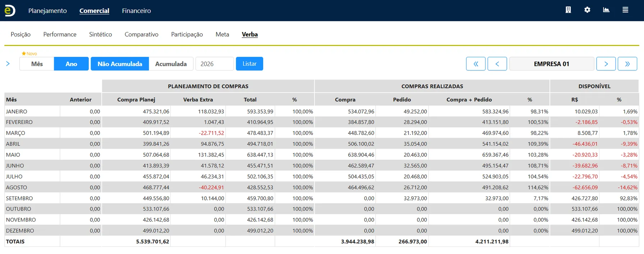Select the Ano period toggle
The height and width of the screenshot is (254, 644).
71,64
